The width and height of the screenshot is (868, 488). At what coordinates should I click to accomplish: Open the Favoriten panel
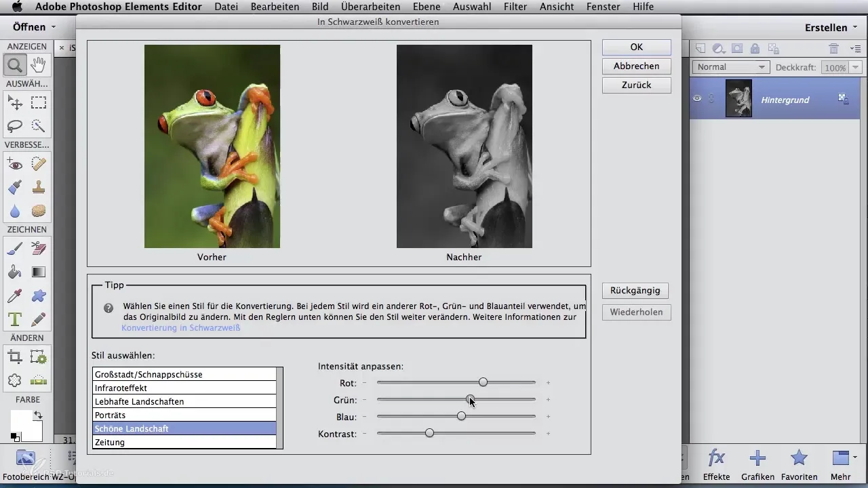point(799,464)
